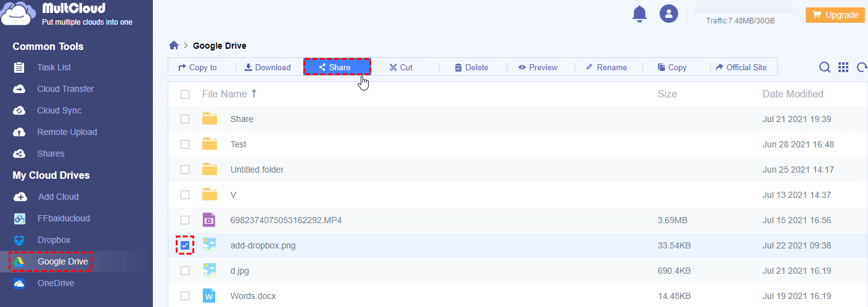
Task: Check the 6982374075053162292.MP4 checkbox
Action: coord(185,220)
